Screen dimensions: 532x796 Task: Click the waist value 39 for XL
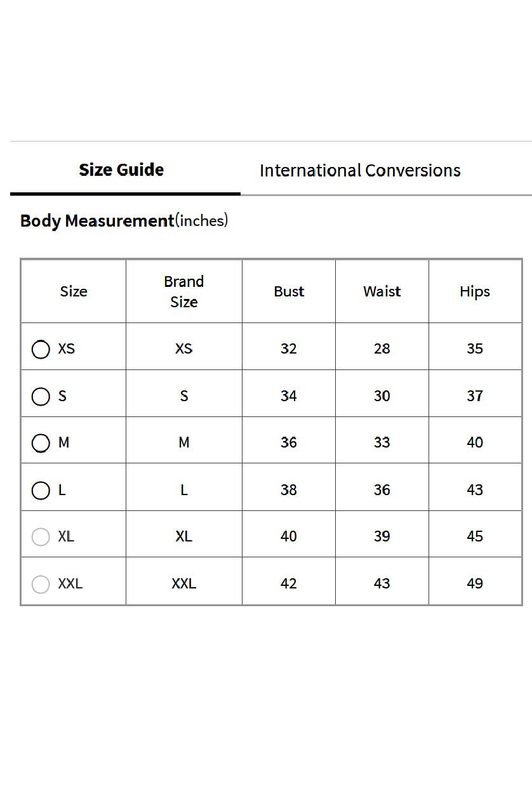click(x=382, y=536)
